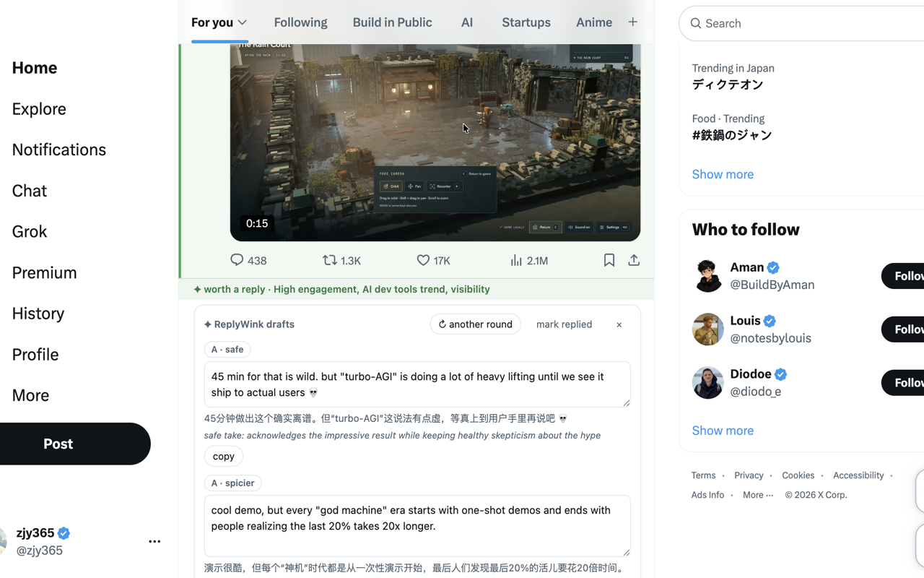Open Chat in the sidebar
Image resolution: width=924 pixels, height=578 pixels.
pyautogui.click(x=30, y=191)
